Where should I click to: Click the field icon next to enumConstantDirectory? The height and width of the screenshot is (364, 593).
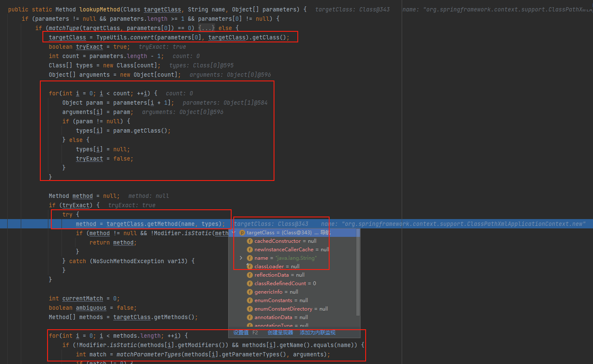[x=250, y=309]
